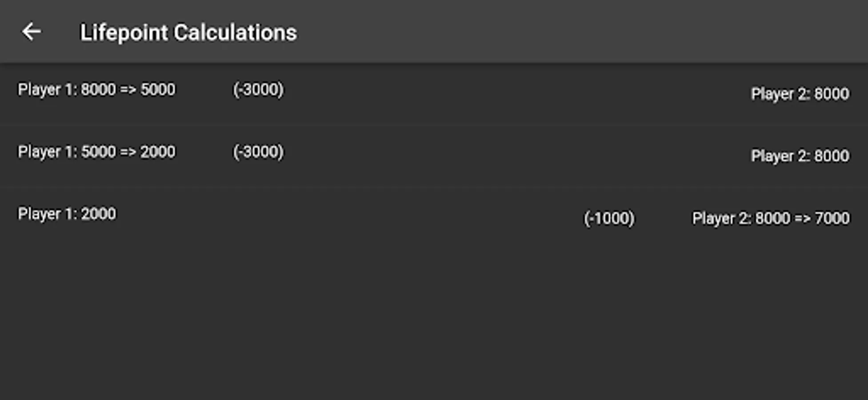Select the Player 1: 5000 => 2000 entry
Image resolution: width=868 pixels, height=400 pixels.
96,152
